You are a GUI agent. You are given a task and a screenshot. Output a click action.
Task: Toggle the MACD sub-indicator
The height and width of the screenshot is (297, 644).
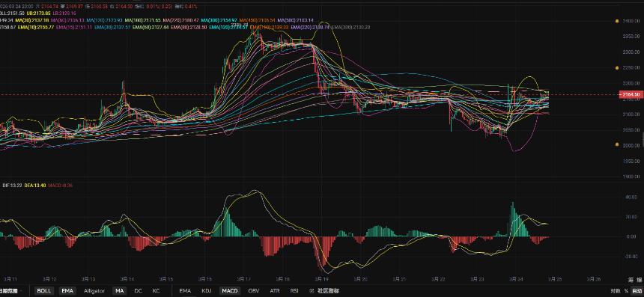(230, 291)
